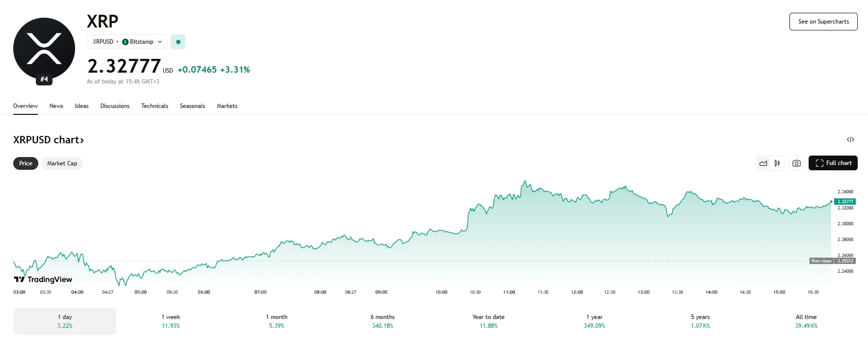
Task: Click the embed code icon
Action: point(850,140)
